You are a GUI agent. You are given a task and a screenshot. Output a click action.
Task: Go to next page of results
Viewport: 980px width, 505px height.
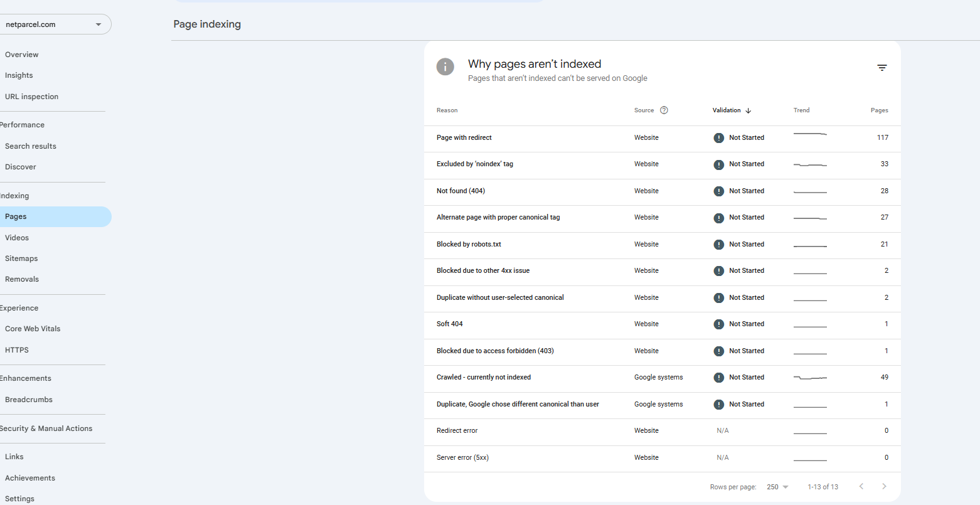[x=884, y=487]
